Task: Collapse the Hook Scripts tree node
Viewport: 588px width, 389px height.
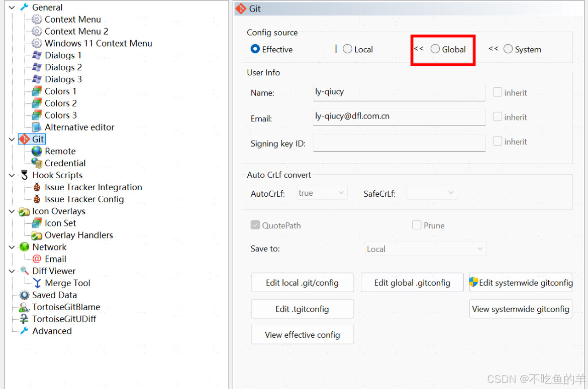Action: [12, 175]
